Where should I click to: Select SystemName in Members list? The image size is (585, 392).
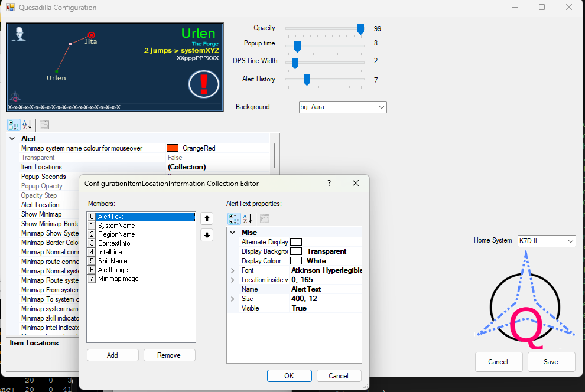[116, 226]
